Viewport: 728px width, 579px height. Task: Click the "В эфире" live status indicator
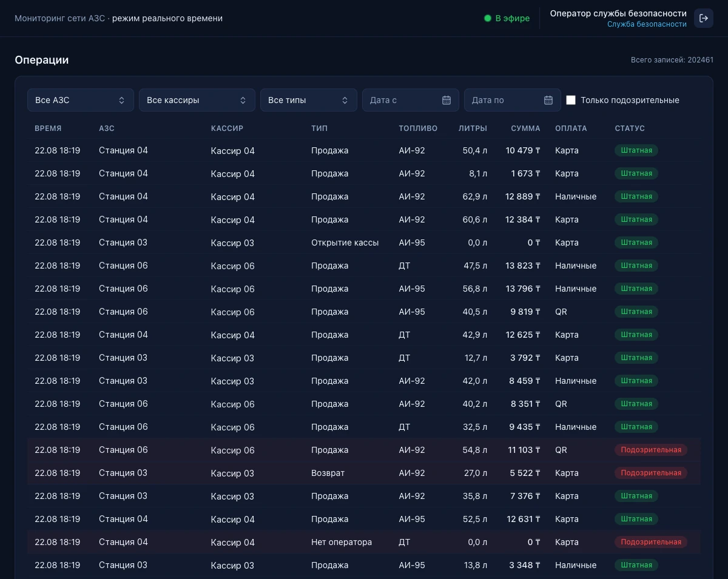pyautogui.click(x=507, y=18)
